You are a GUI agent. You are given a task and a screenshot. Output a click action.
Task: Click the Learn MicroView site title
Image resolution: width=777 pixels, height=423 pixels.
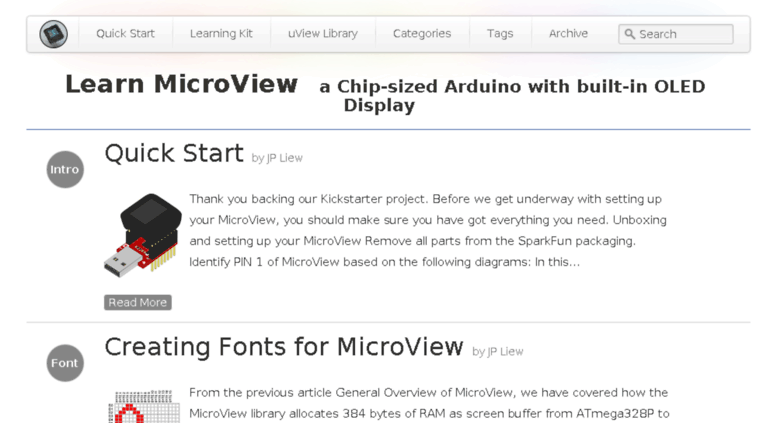(181, 84)
